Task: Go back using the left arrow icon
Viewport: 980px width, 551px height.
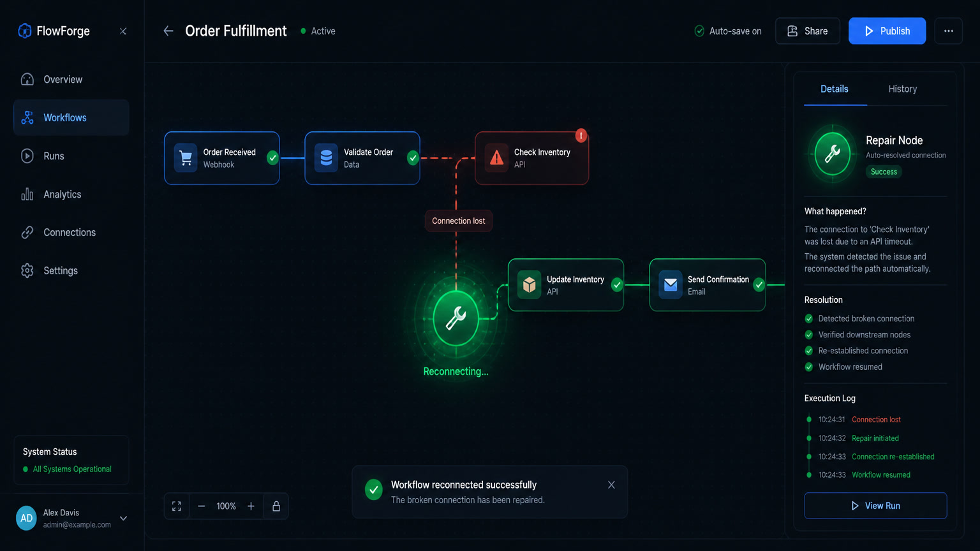Action: (168, 31)
